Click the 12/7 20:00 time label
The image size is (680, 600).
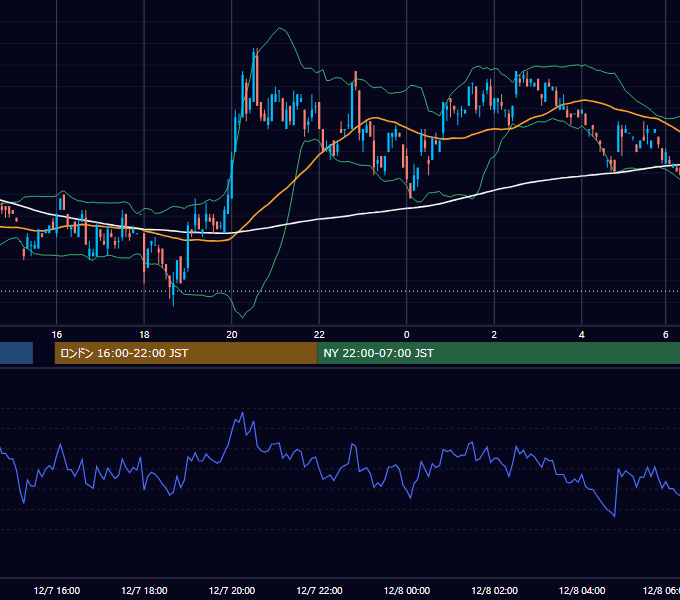click(x=232, y=590)
